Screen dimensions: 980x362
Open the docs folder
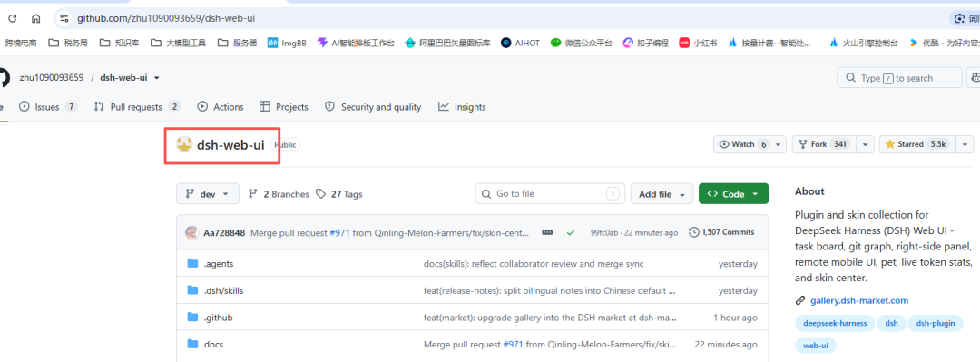click(213, 345)
